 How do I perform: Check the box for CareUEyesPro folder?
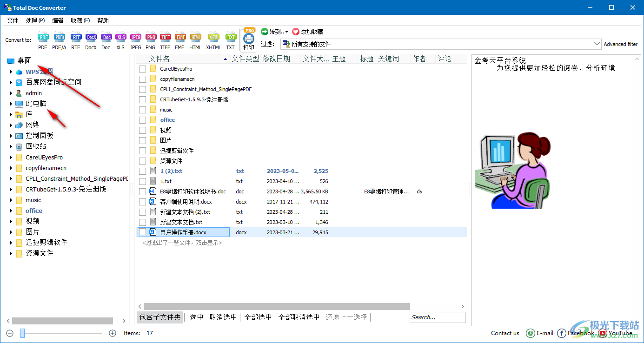point(143,69)
